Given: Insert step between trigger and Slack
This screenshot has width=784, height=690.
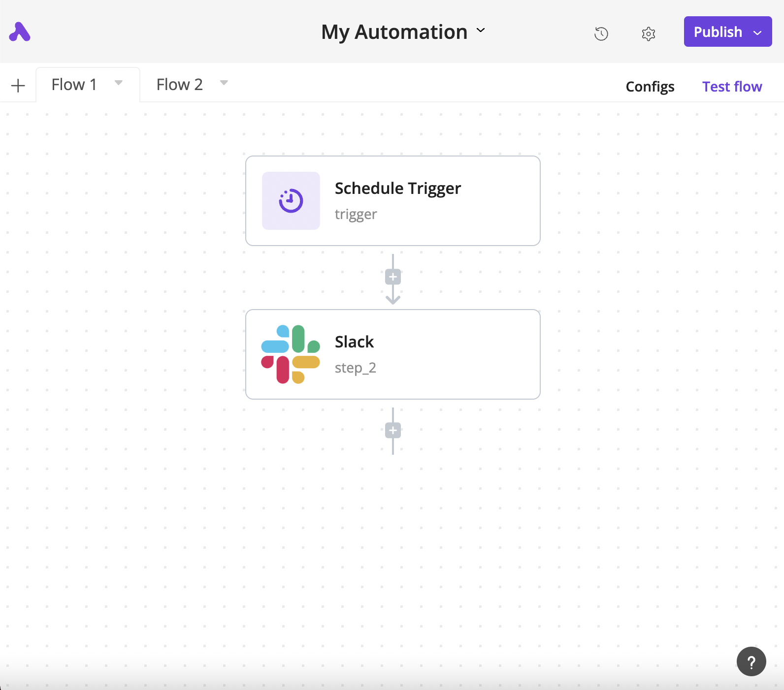Looking at the screenshot, I should (x=392, y=277).
